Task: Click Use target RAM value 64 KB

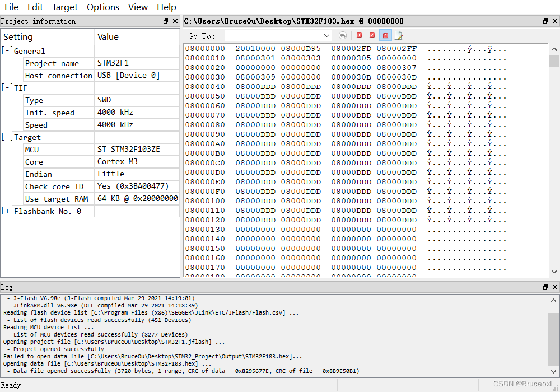Action: coord(138,198)
